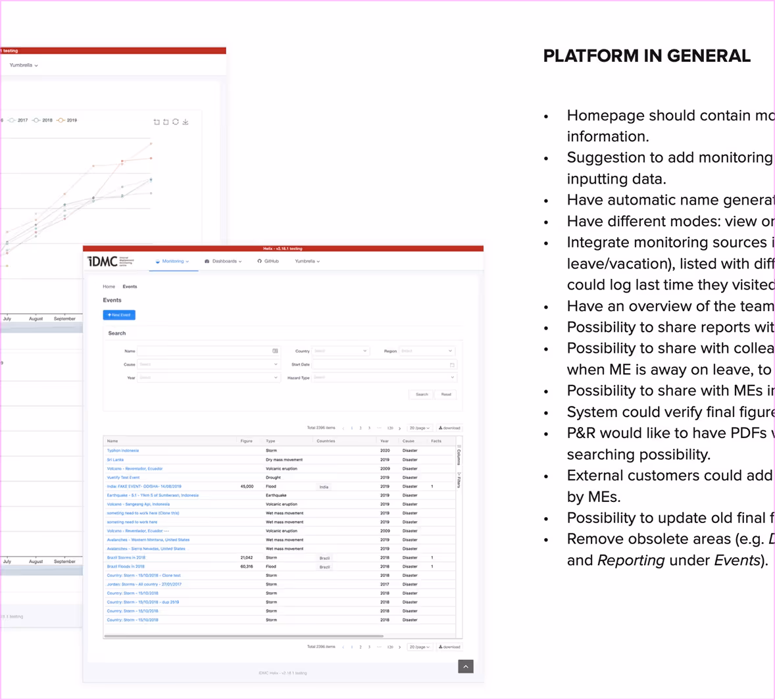Open the Dashboards dropdown menu
The image size is (775, 700).
tap(224, 261)
